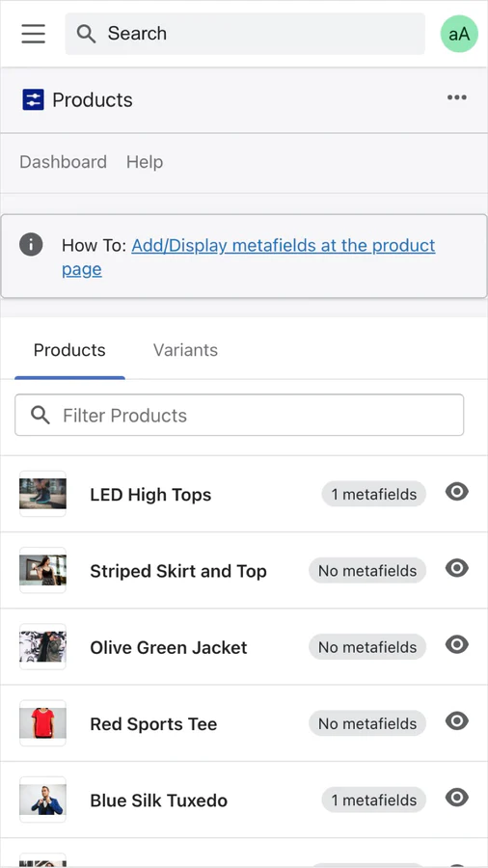Open the three-dots more actions menu
The image size is (488, 868).
pos(457,98)
